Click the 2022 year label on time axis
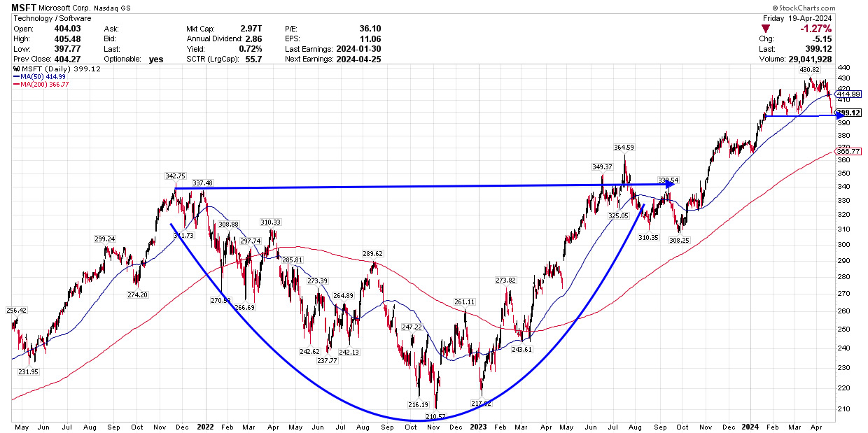Image resolution: width=868 pixels, height=433 pixels. click(x=205, y=425)
